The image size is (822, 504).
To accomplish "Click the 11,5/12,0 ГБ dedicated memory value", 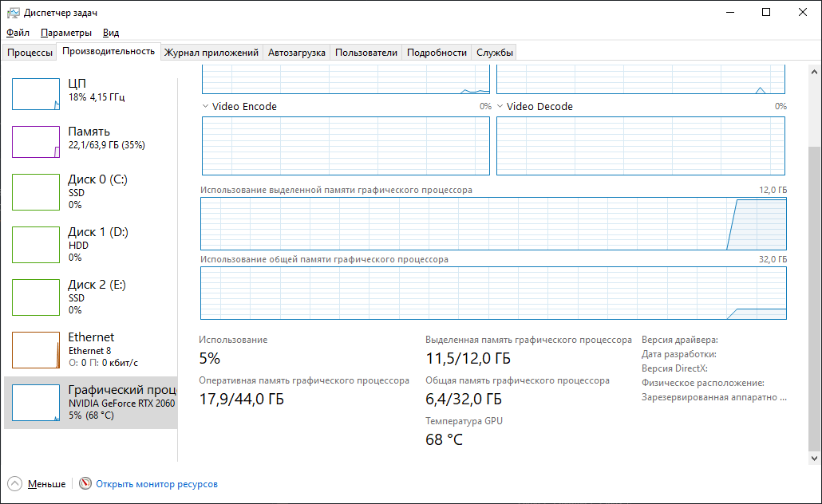I will [x=468, y=358].
